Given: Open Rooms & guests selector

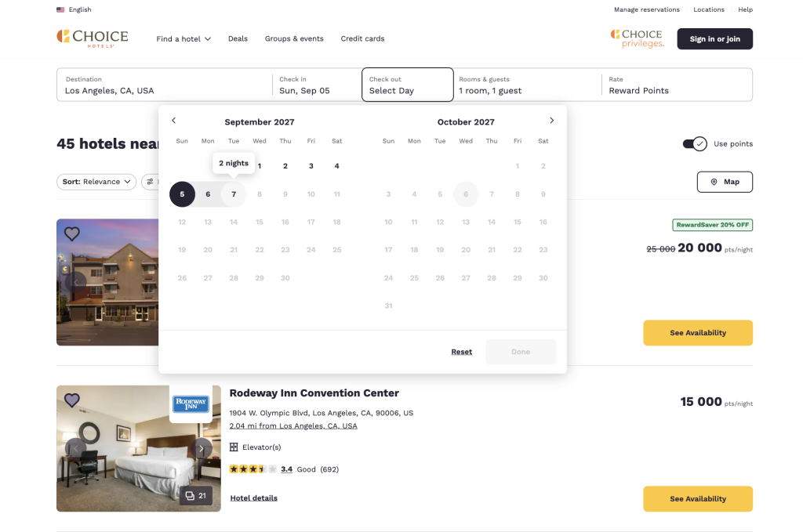Looking at the screenshot, I should click(528, 85).
